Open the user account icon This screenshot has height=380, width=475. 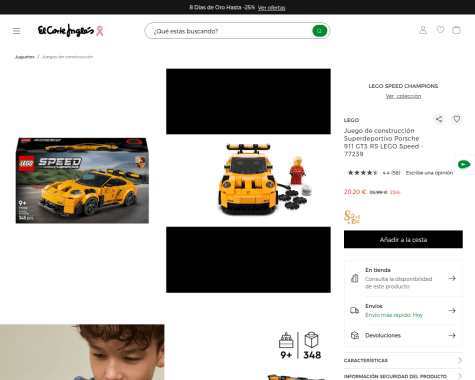tap(423, 30)
